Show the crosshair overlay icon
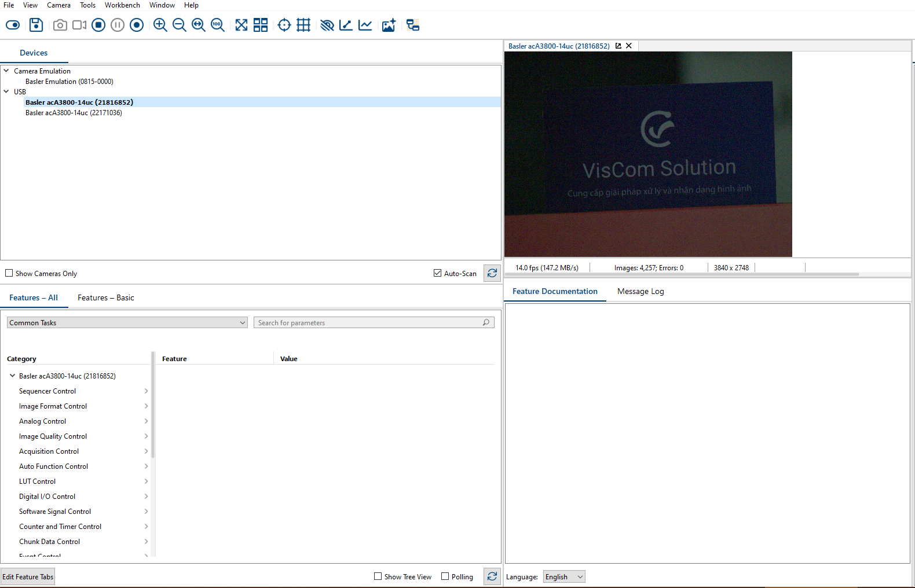915x588 pixels. click(284, 25)
